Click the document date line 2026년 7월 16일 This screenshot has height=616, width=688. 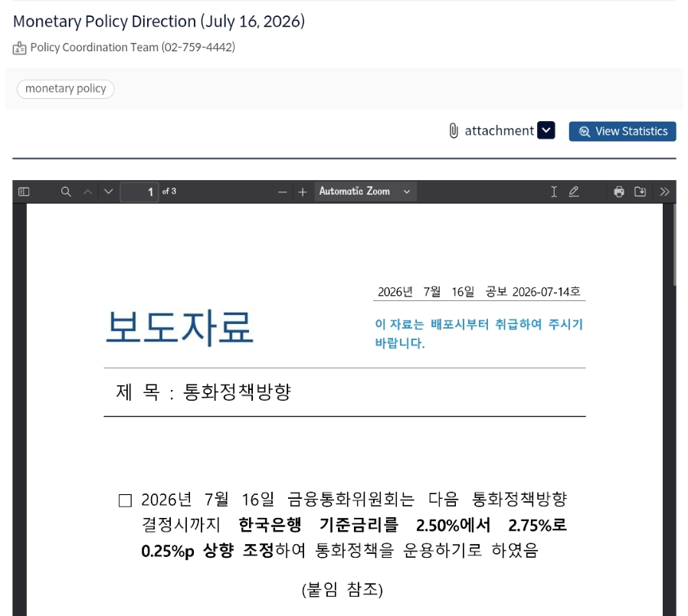[x=426, y=292]
